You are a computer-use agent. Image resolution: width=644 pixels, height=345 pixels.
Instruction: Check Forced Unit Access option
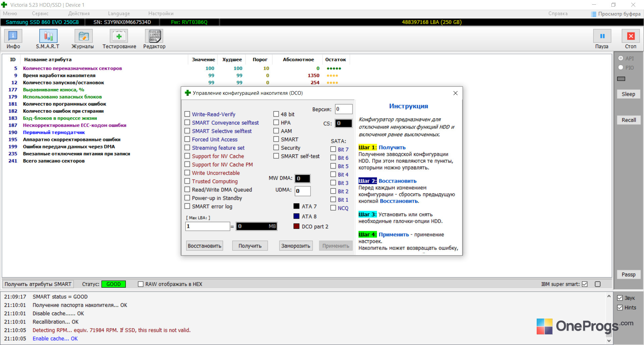point(187,139)
